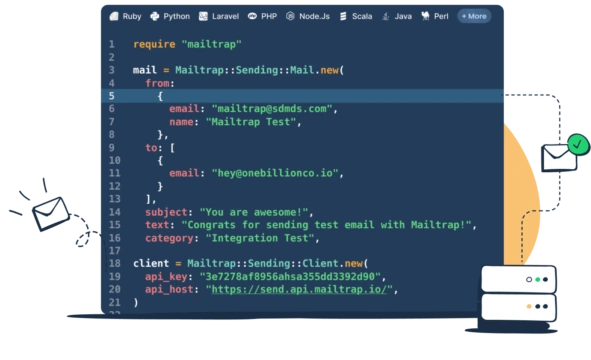591x360 pixels.
Task: Click the Scala logo icon
Action: pyautogui.click(x=343, y=16)
